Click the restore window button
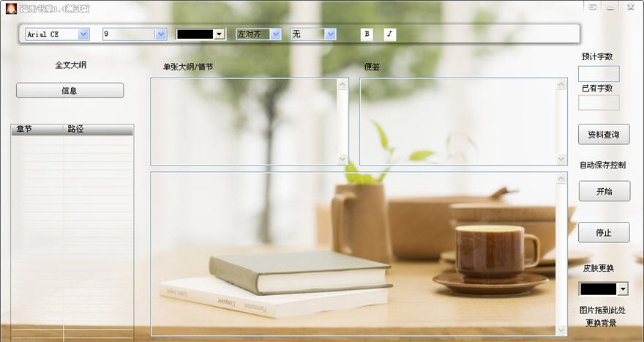The height and width of the screenshot is (342, 644). point(593,7)
